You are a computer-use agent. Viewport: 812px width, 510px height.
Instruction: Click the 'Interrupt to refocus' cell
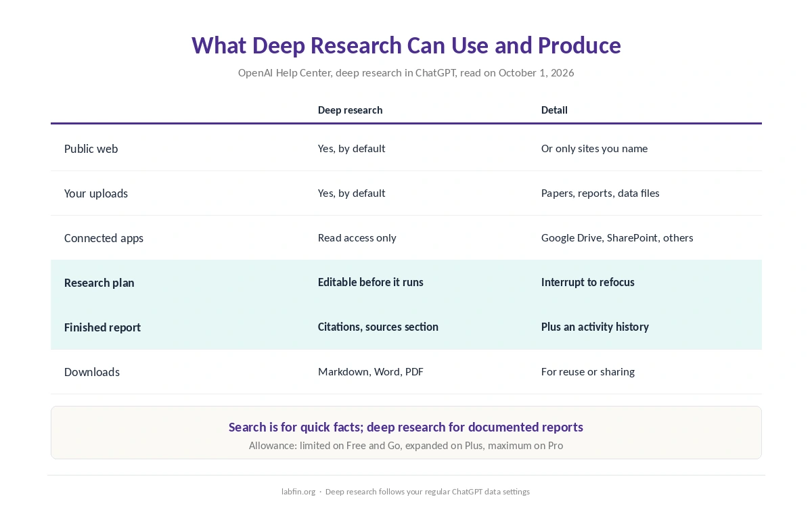(588, 282)
